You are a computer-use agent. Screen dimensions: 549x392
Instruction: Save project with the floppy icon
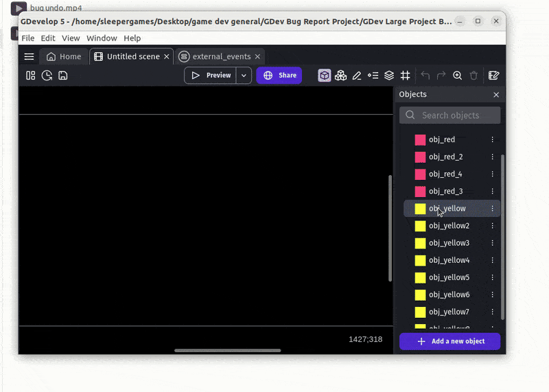pyautogui.click(x=62, y=76)
